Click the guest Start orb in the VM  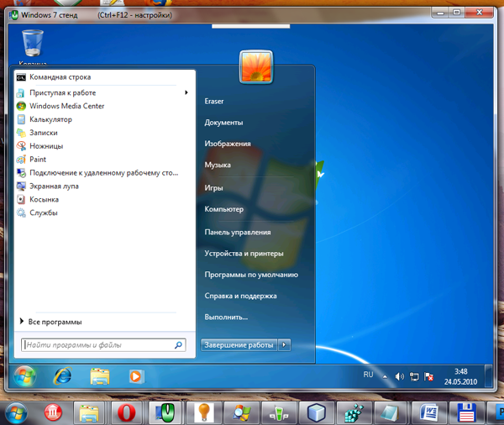tap(24, 376)
